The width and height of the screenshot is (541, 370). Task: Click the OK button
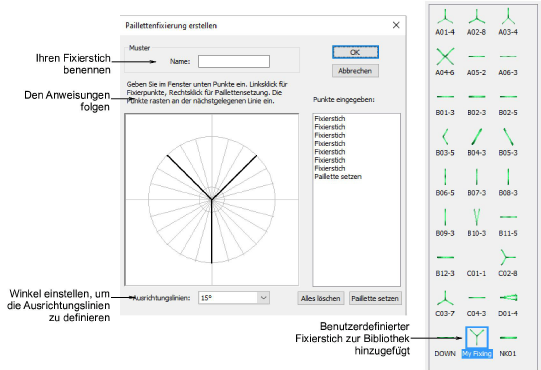click(x=355, y=52)
